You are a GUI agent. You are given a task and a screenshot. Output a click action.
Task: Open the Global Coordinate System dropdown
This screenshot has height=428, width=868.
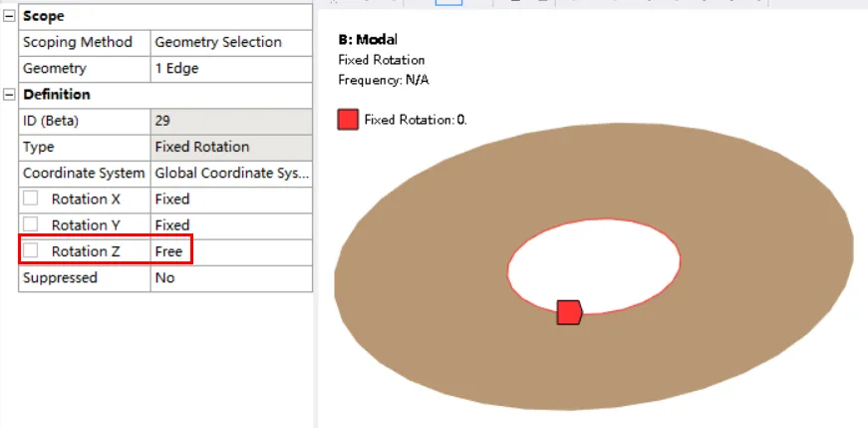[231, 173]
